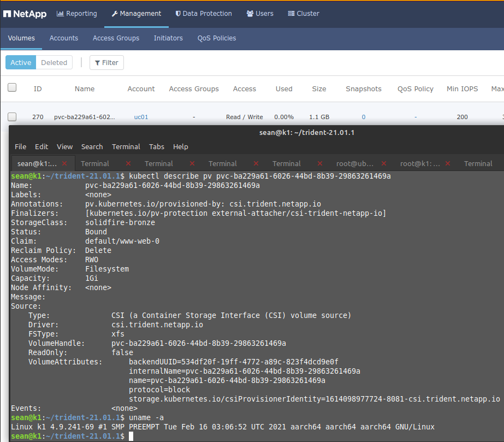Sort volumes by Min IOPS column
Image resolution: width=504 pixels, height=442 pixels.
click(x=462, y=89)
